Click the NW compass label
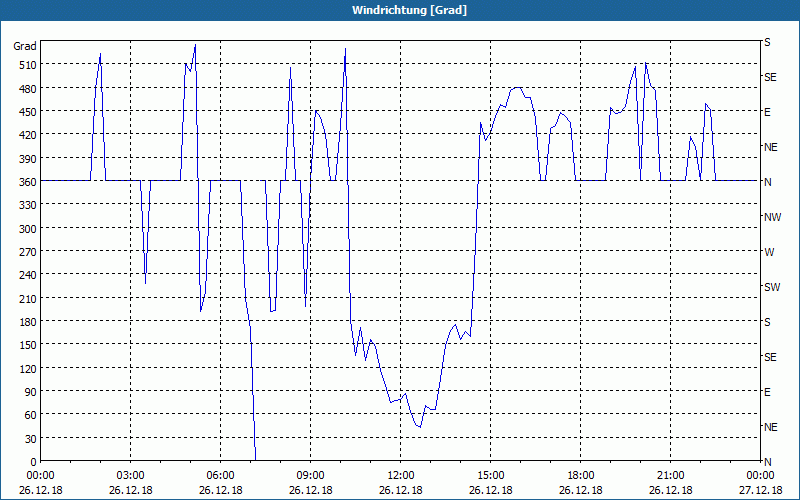 772,217
